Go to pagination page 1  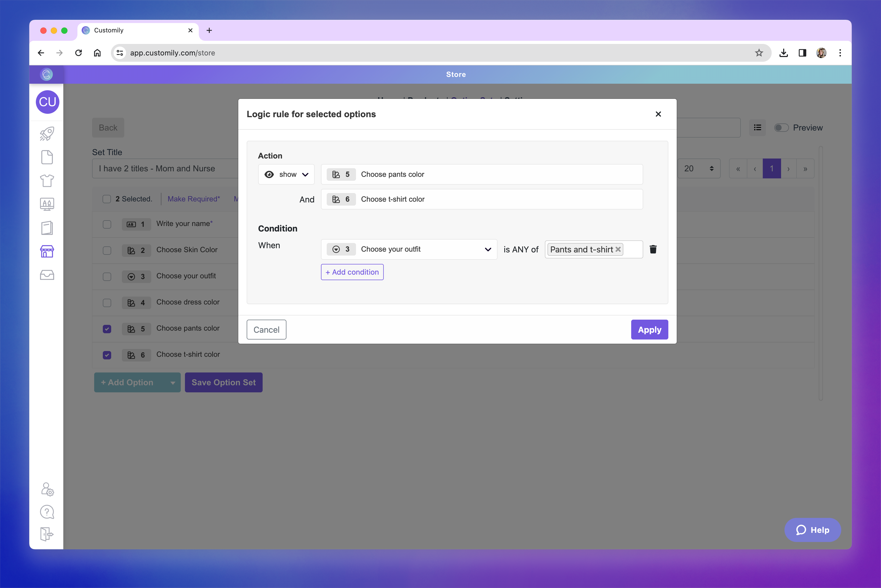[x=771, y=169]
